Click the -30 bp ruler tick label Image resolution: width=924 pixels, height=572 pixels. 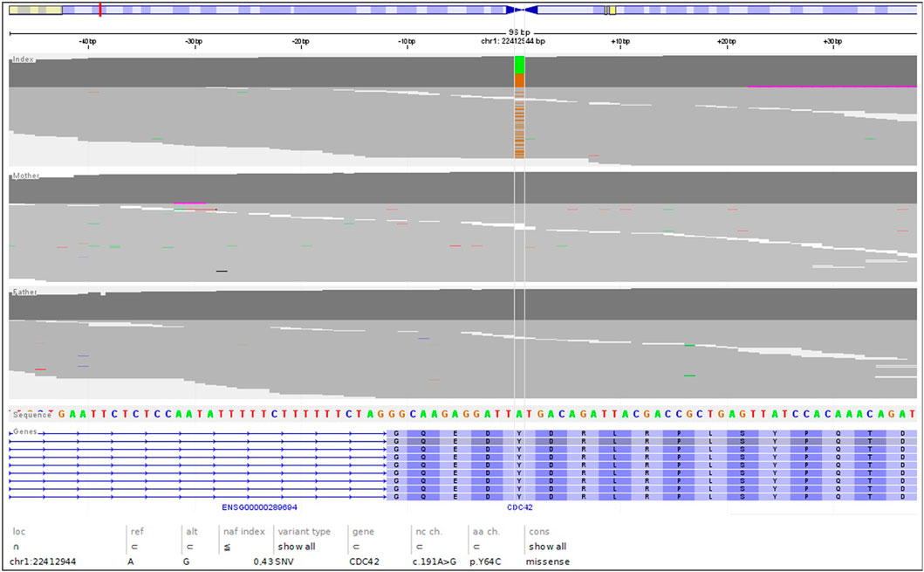click(x=194, y=41)
